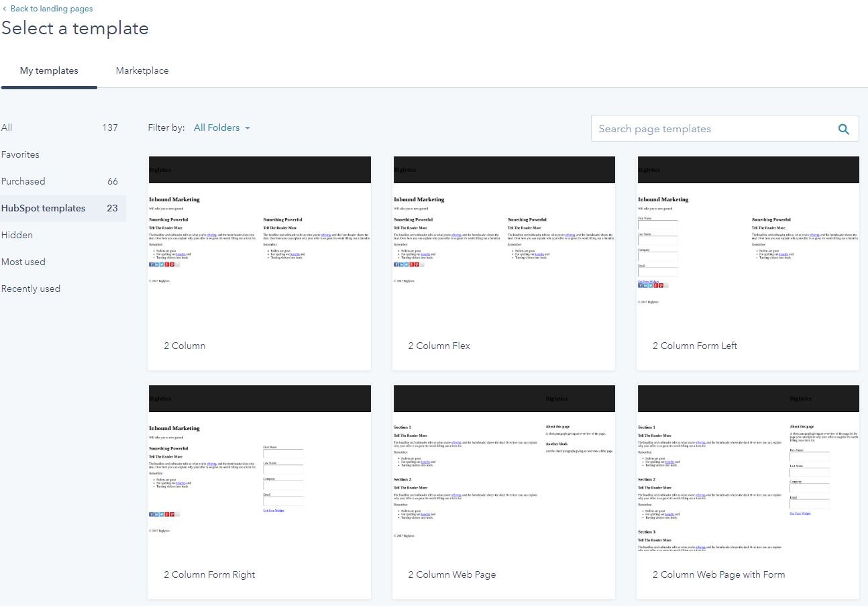Click the 'Filter by:' label

tap(166, 128)
